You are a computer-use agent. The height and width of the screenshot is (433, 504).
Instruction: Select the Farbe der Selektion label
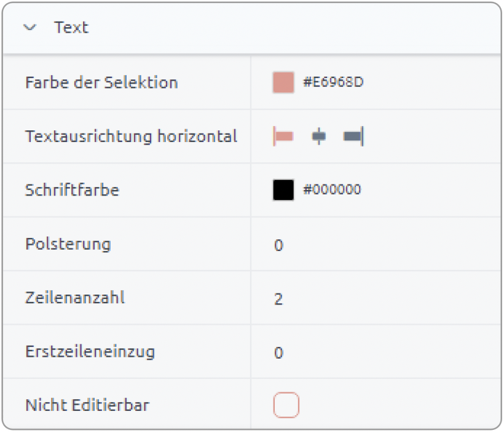click(x=101, y=82)
